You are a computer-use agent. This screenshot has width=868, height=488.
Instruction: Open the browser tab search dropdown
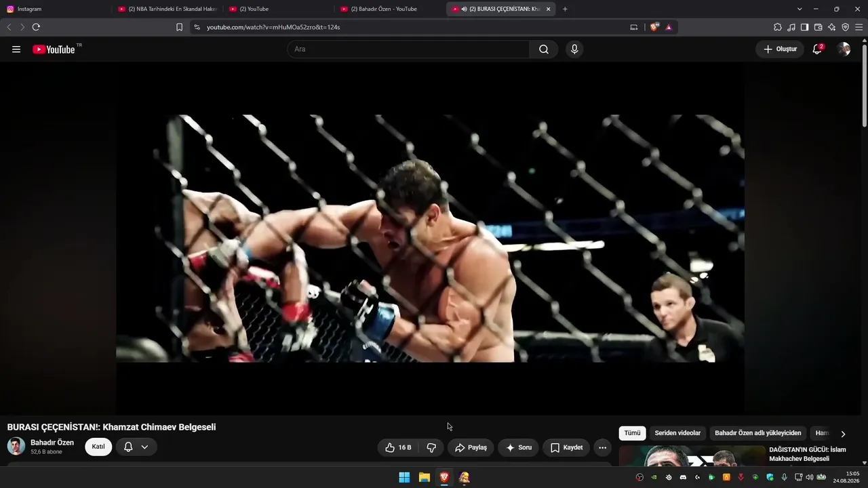(x=800, y=9)
